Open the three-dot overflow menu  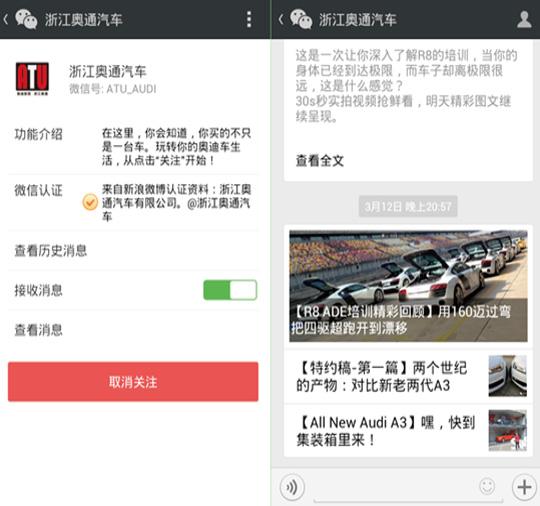(249, 19)
